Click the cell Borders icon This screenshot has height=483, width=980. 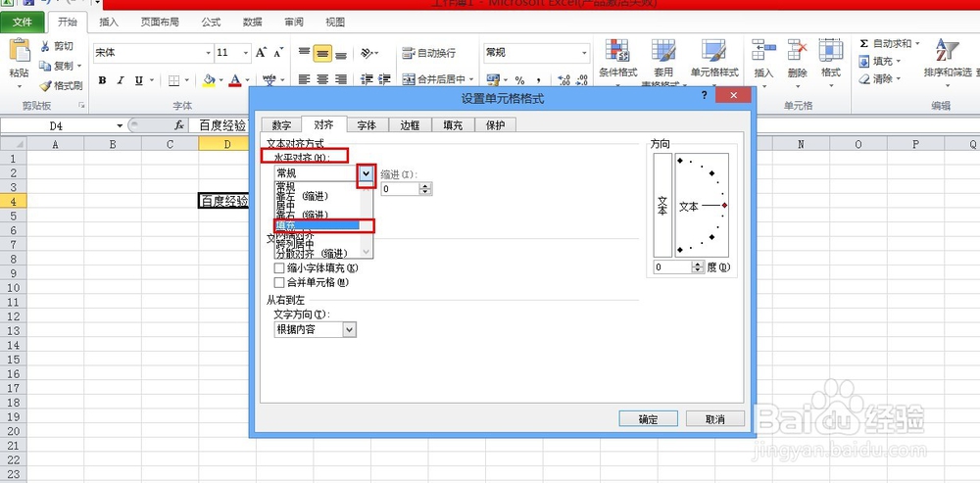click(173, 80)
